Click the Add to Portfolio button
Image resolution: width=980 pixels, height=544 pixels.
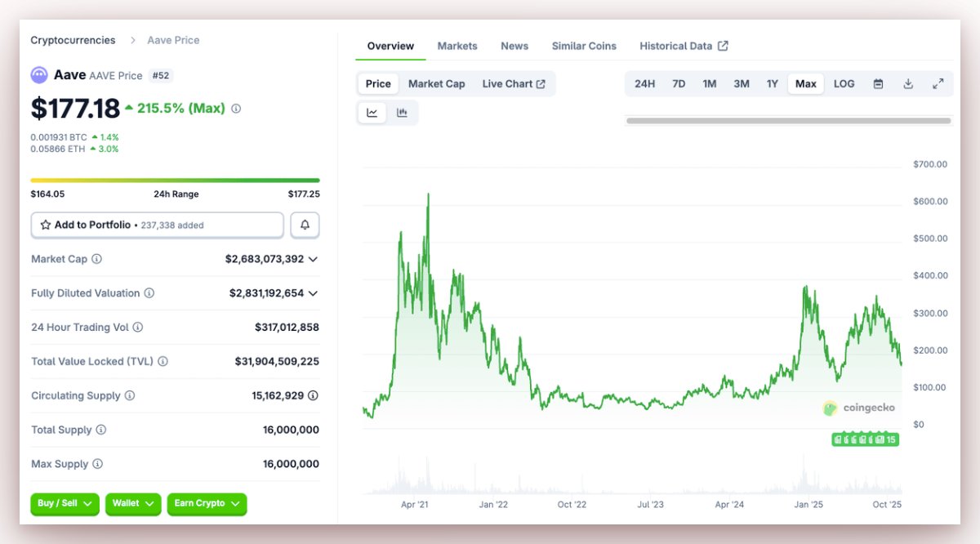[x=158, y=225]
